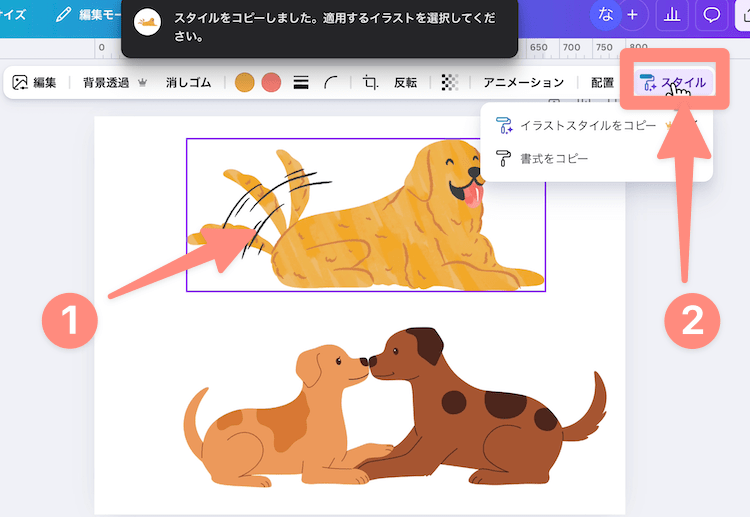Click the 編集 image edit button
Screen dimensions: 750x517
pyautogui.click(x=34, y=83)
